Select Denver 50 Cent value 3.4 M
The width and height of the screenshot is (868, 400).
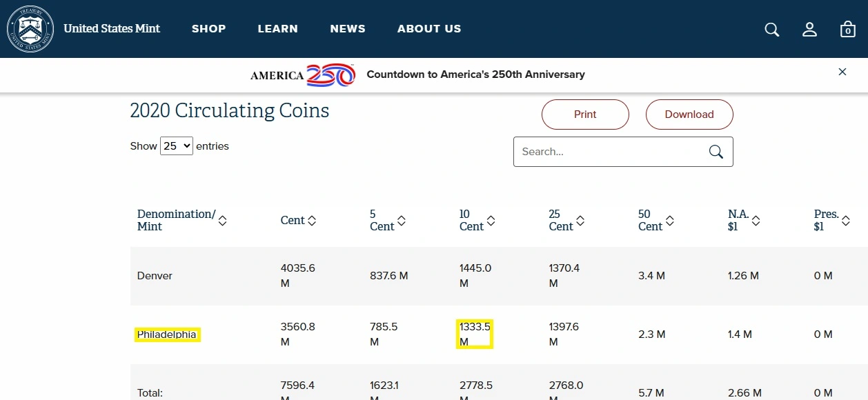point(651,276)
